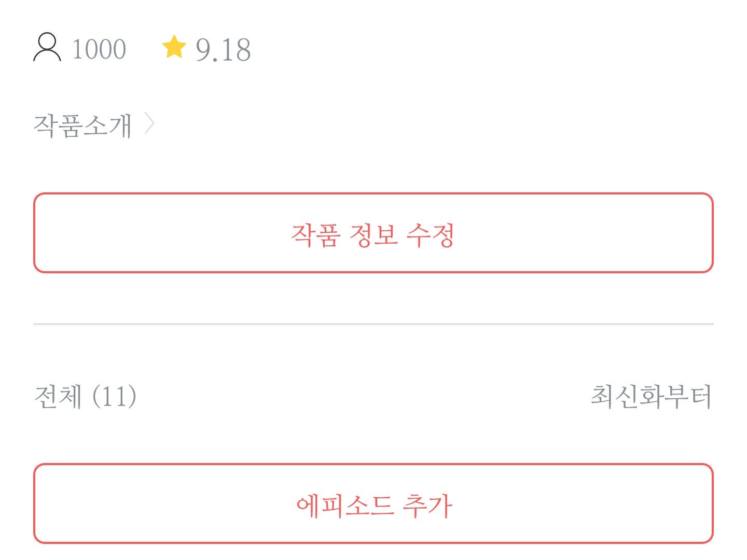Tap the star next to 9.18
The height and width of the screenshot is (560, 747).
tap(174, 47)
